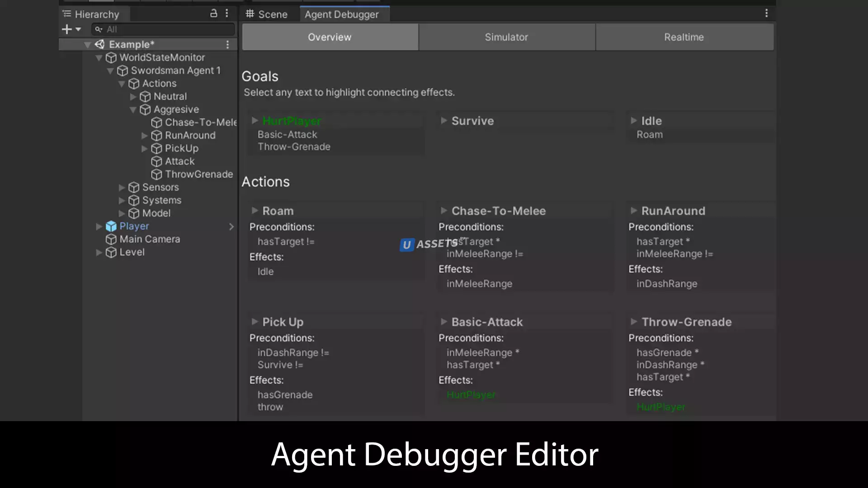The image size is (868, 488).
Task: Toggle the Hierarchy panel lock icon
Action: pyautogui.click(x=213, y=14)
